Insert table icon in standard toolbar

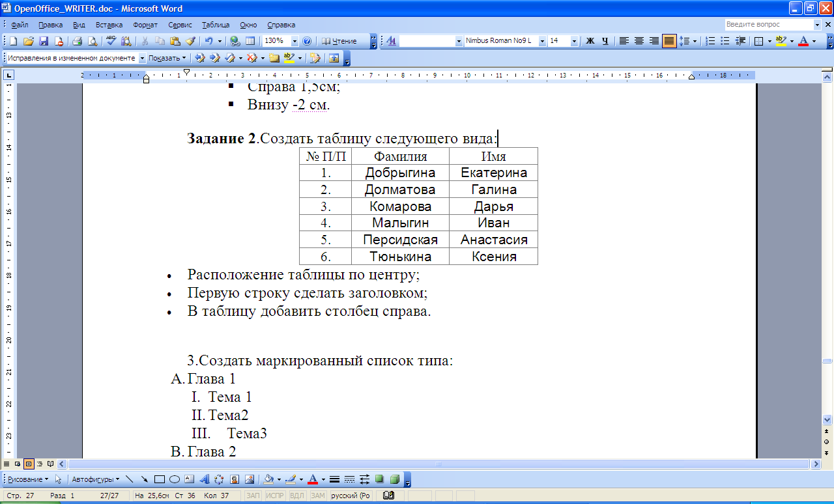[x=250, y=41]
